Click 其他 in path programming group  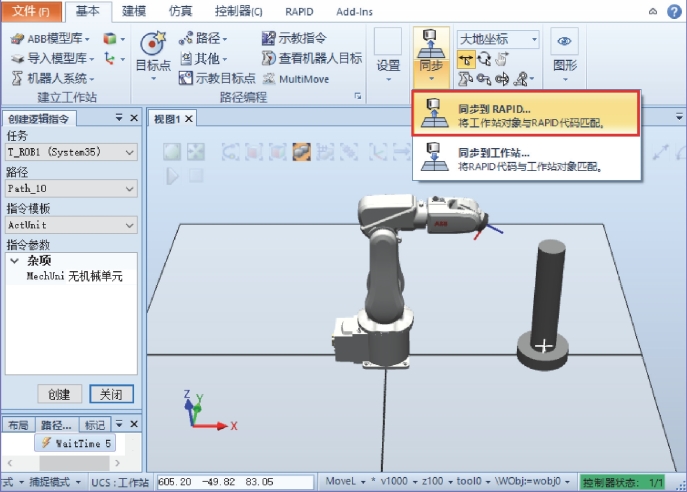coord(203,58)
